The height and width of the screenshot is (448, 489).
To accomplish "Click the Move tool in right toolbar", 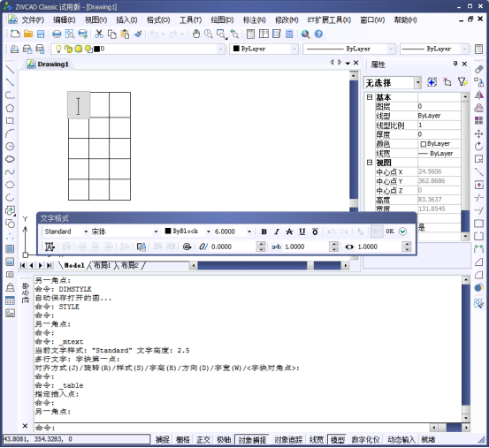I will (478, 133).
